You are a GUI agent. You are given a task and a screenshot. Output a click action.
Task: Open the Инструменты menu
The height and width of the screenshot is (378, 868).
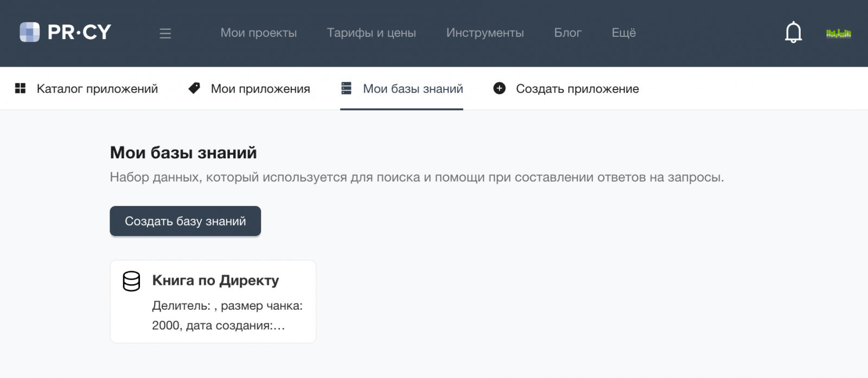click(485, 33)
